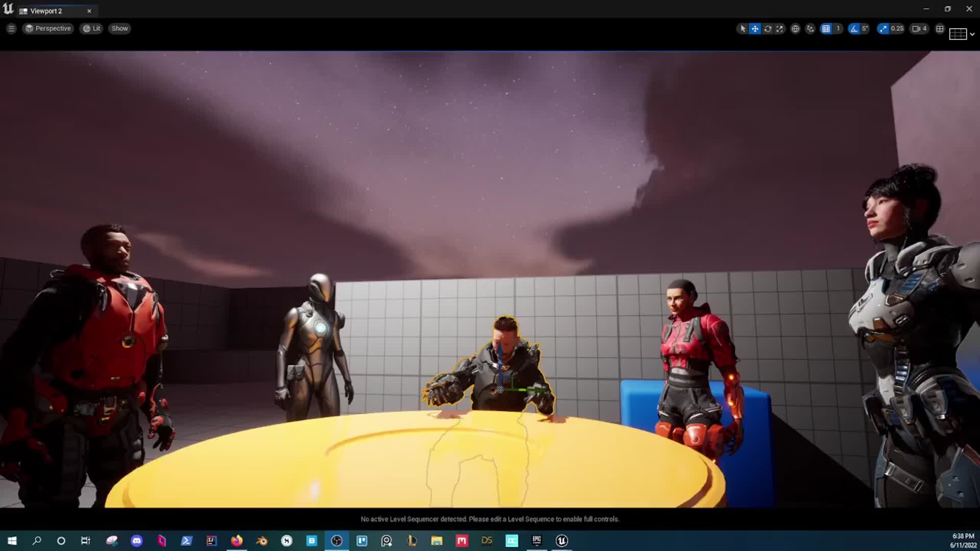The width and height of the screenshot is (980, 551).
Task: Click the surface snapping icon
Action: [810, 29]
